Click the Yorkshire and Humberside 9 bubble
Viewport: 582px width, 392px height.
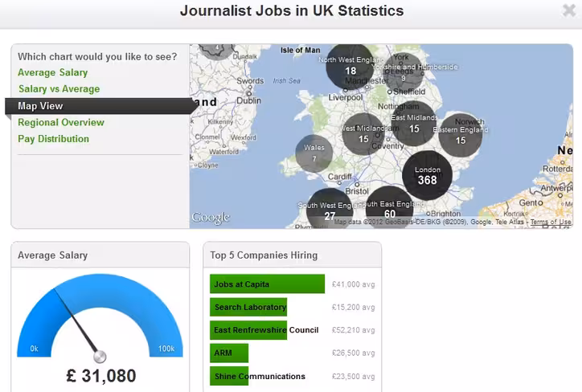click(x=403, y=72)
